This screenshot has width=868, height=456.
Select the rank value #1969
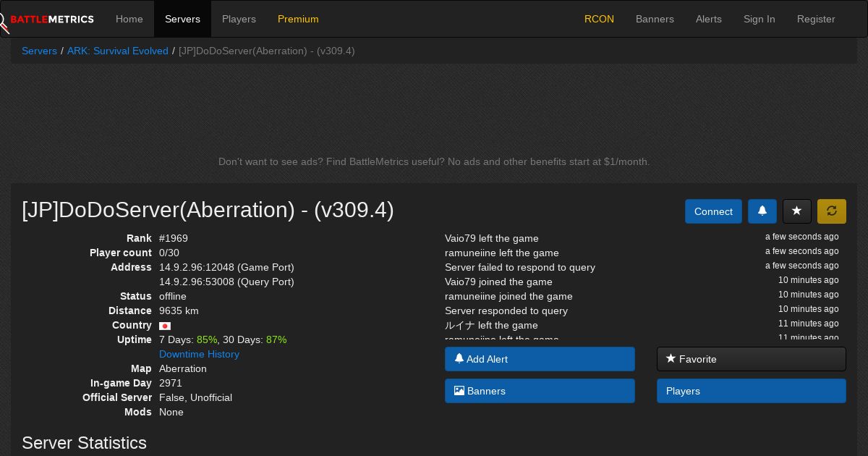tap(174, 238)
